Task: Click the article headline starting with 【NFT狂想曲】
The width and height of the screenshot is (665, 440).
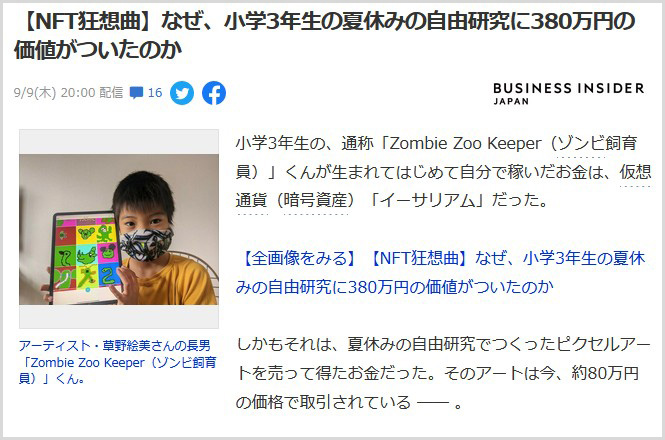Action: [324, 35]
